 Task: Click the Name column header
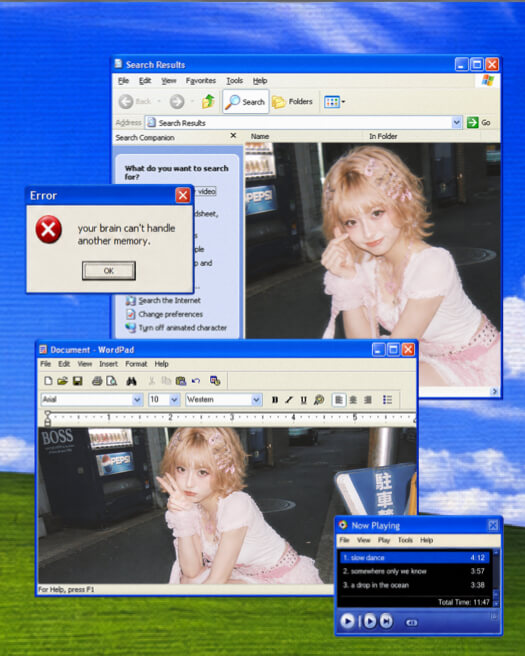(x=260, y=136)
